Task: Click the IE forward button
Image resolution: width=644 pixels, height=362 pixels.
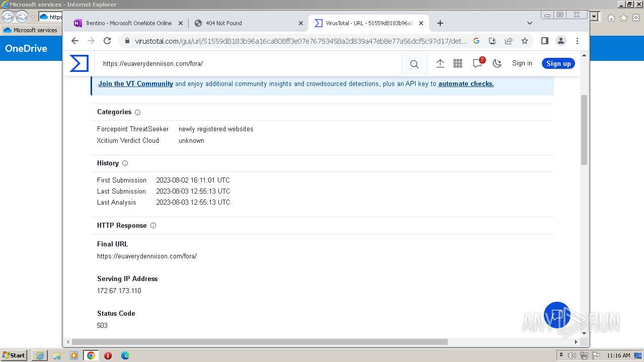Action: tap(22, 17)
